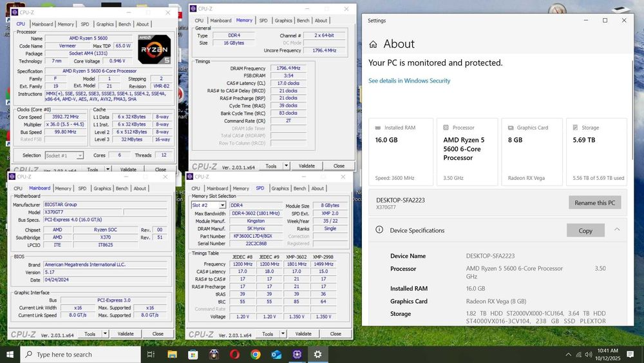Image resolution: width=644 pixels, height=363 pixels.
Task: Click the volume speaker tray icon
Action: pyautogui.click(x=589, y=355)
